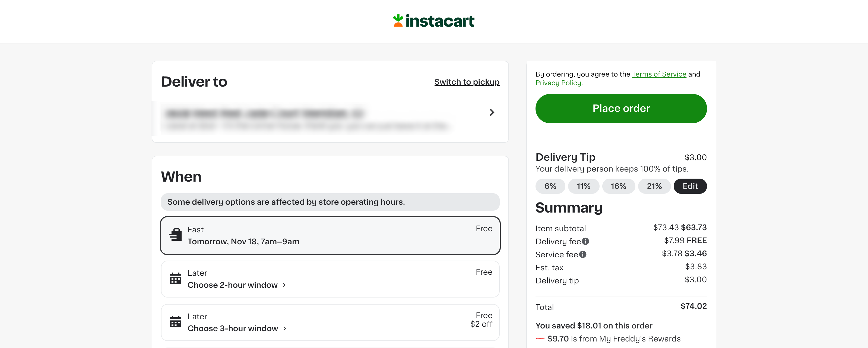Click the Fast delivery shopping bag icon
Image resolution: width=868 pixels, height=348 pixels.
coord(175,235)
